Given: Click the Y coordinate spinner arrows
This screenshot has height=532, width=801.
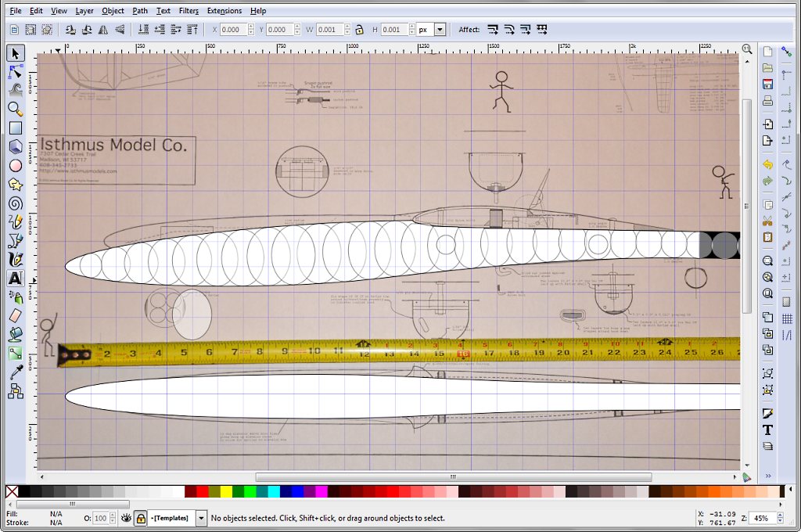Looking at the screenshot, I should coord(297,30).
